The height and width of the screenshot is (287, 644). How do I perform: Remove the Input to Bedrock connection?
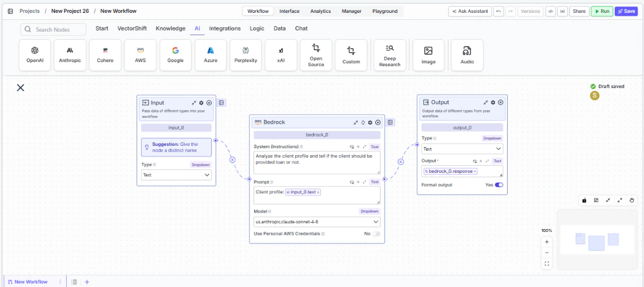(232, 159)
